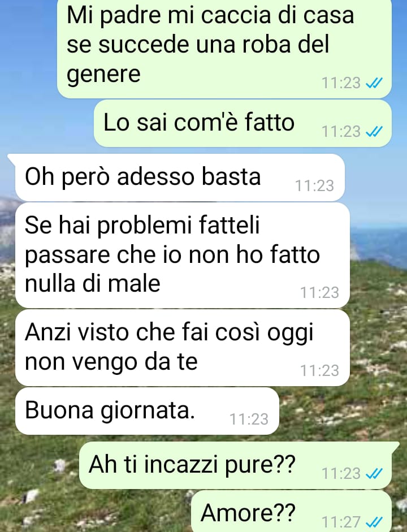This screenshot has width=407, height=532.
Task: Tap the 11:23 time beside "Lo sai com'è fatto"
Action: coord(341,131)
